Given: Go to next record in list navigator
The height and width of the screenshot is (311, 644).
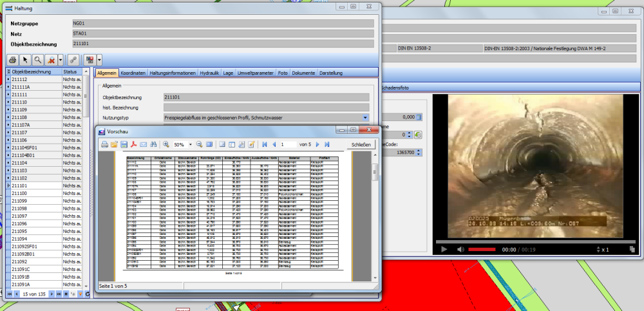Looking at the screenshot, I should [x=52, y=294].
